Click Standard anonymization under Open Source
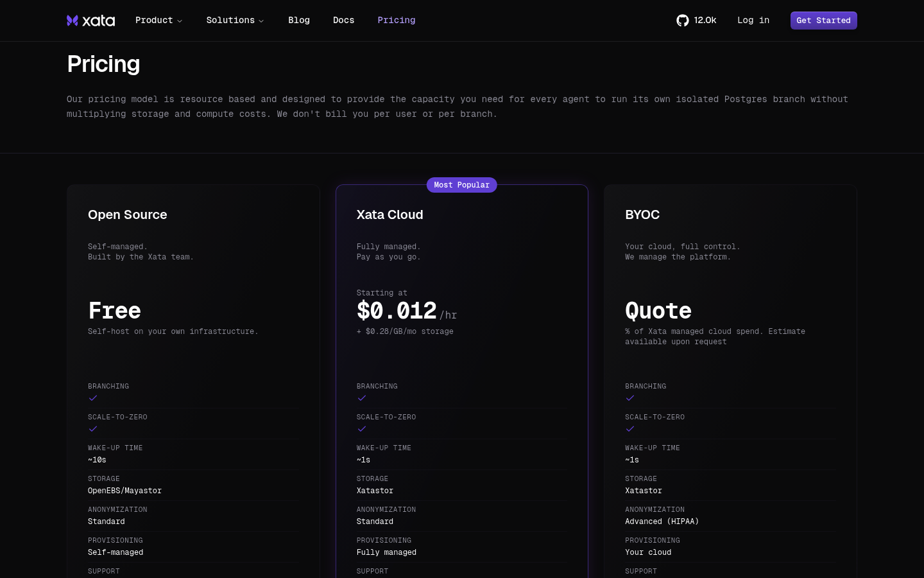Viewport: 924px width, 578px height. pyautogui.click(x=107, y=521)
